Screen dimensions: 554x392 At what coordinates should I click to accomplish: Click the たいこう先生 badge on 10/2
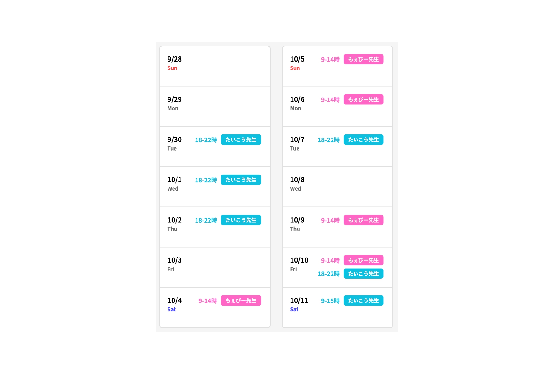241,220
